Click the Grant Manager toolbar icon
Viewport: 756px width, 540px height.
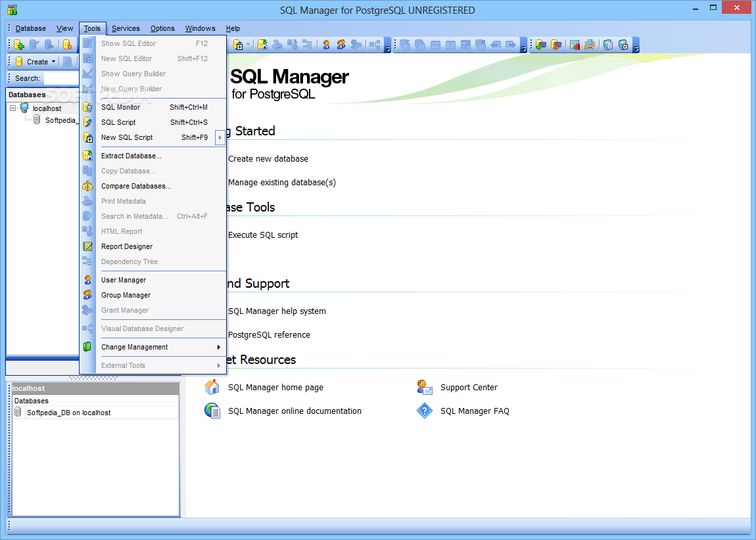coord(356,45)
